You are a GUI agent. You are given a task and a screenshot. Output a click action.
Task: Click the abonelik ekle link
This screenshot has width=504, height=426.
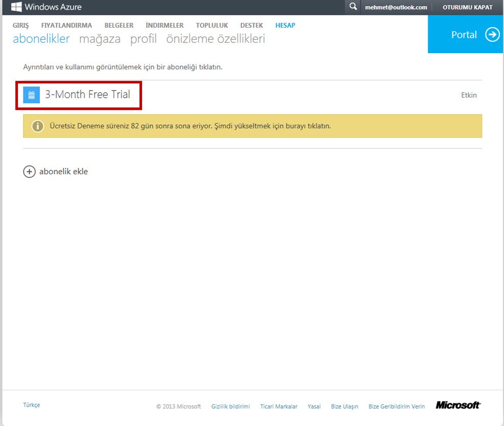[x=63, y=171]
